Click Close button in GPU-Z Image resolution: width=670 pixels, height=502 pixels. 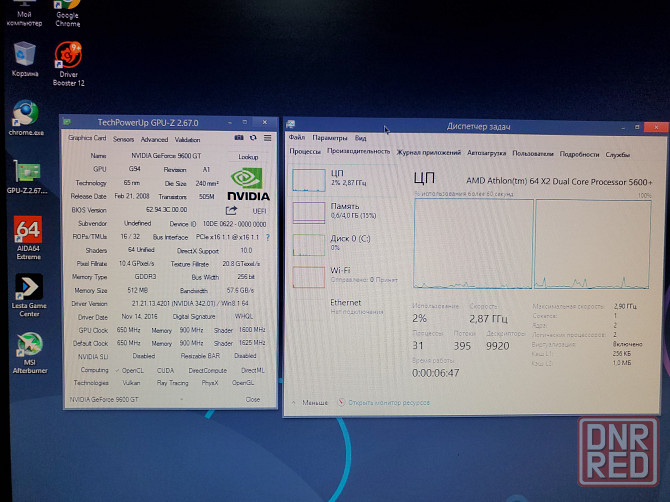coord(253,399)
